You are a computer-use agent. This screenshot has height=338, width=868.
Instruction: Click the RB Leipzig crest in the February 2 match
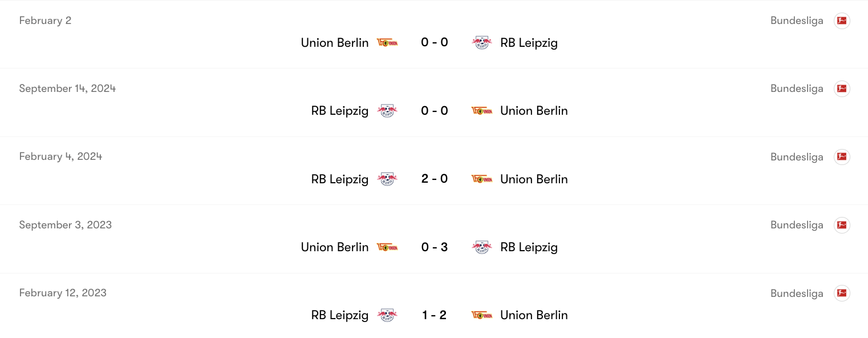coord(482,42)
